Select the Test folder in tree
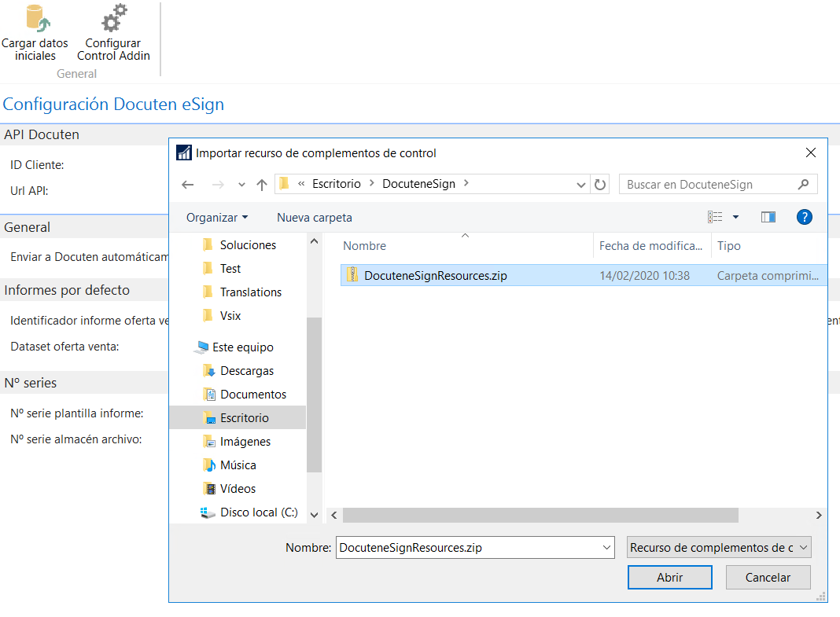The height and width of the screenshot is (617, 840). pyautogui.click(x=230, y=268)
